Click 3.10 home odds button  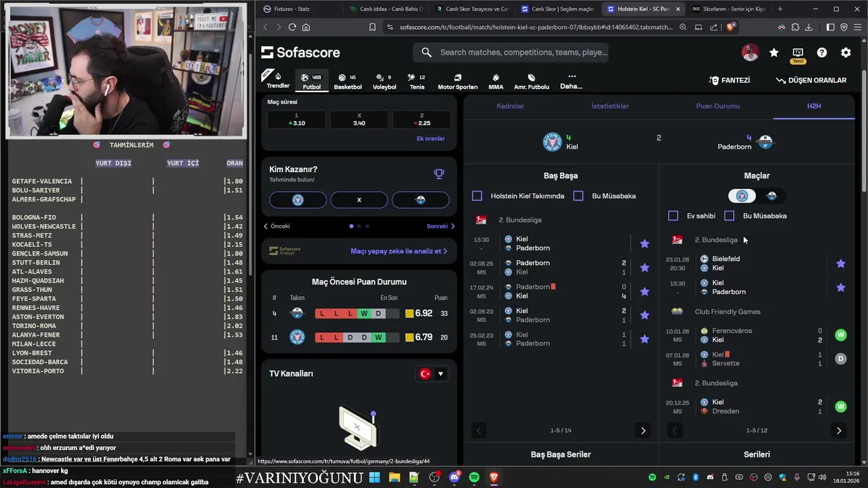(296, 119)
